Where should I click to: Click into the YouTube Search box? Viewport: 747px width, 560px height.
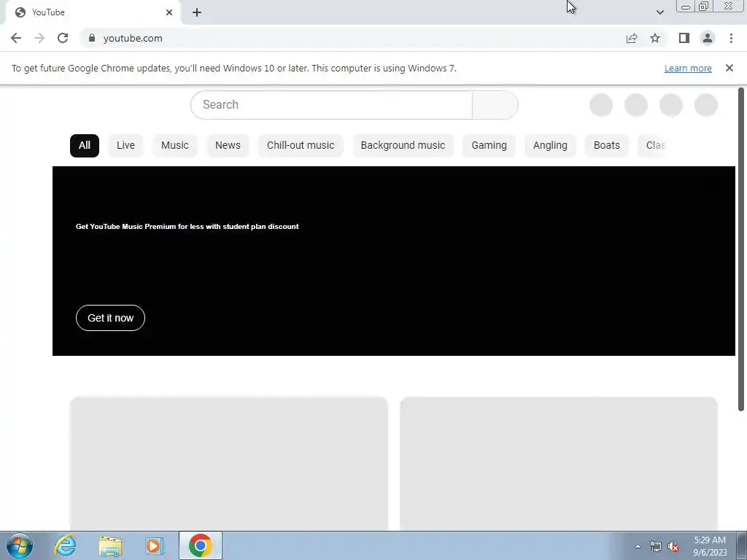(332, 105)
